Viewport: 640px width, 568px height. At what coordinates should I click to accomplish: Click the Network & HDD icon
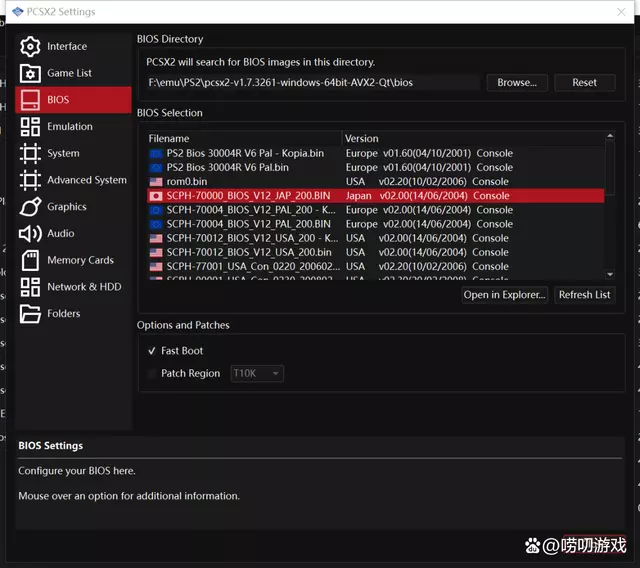pyautogui.click(x=30, y=287)
